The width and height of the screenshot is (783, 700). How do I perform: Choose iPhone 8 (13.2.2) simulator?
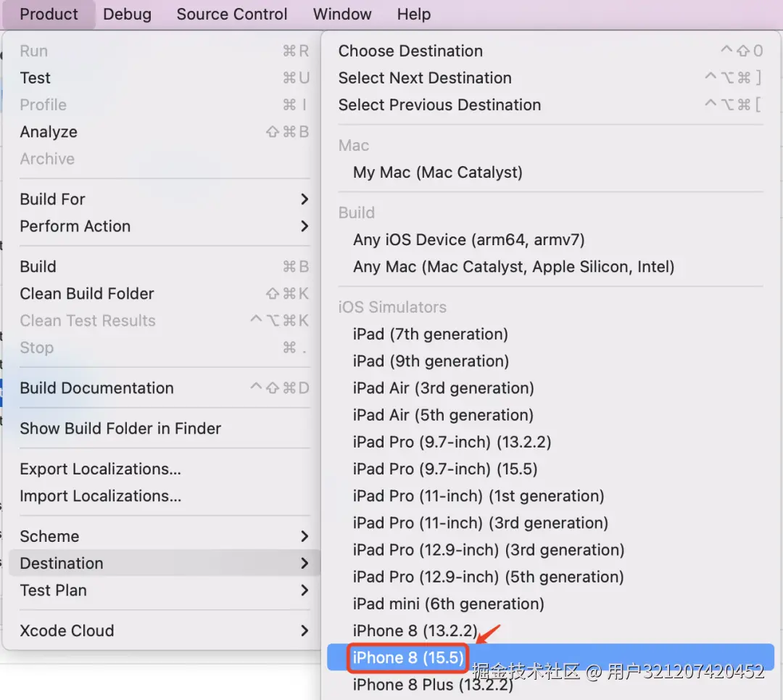tap(550, 631)
